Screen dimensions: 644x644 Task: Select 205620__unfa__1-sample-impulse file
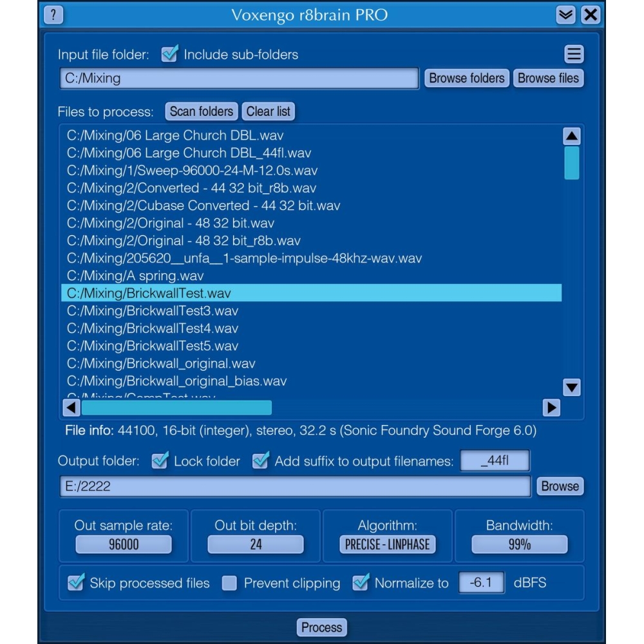(311, 258)
